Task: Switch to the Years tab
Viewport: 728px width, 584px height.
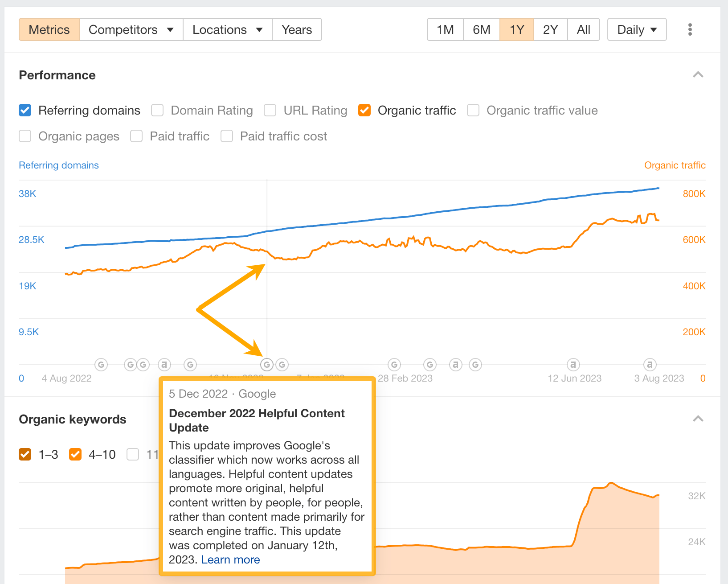Action: (297, 29)
